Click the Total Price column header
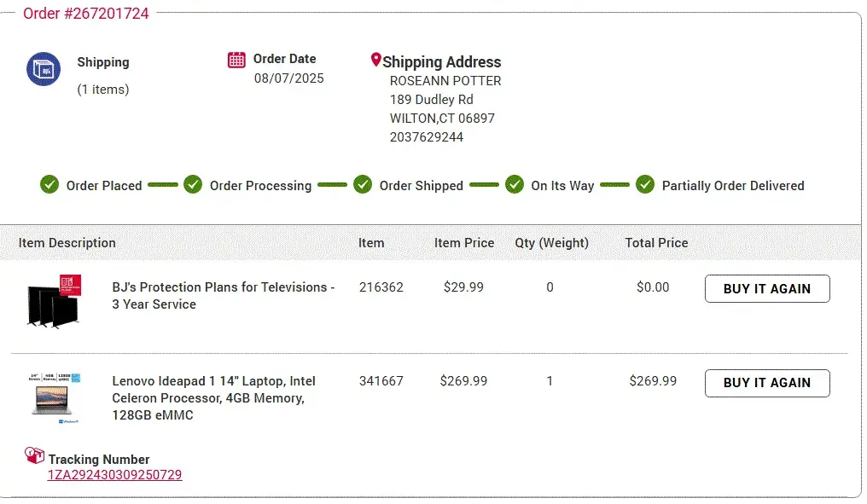 pos(656,243)
